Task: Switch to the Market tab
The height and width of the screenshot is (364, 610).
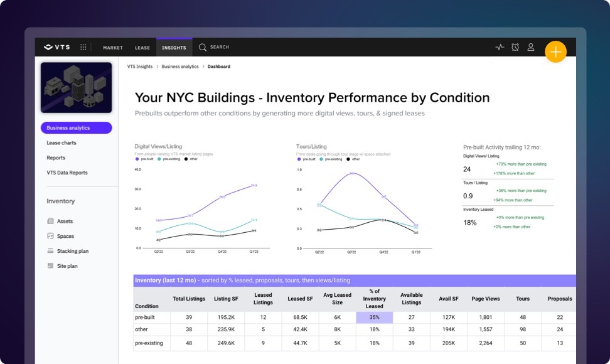Action: [113, 48]
